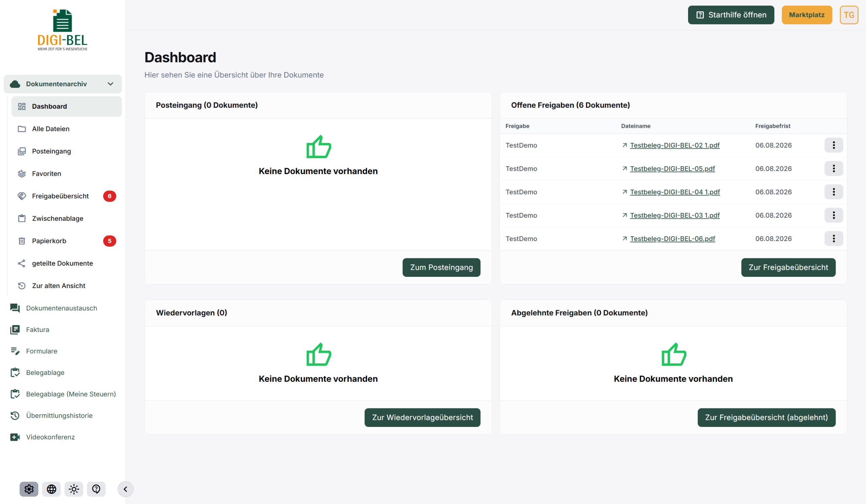Image resolution: width=866 pixels, height=504 pixels.
Task: Click the Belegablage (Meine Steuern) icon
Action: click(15, 394)
